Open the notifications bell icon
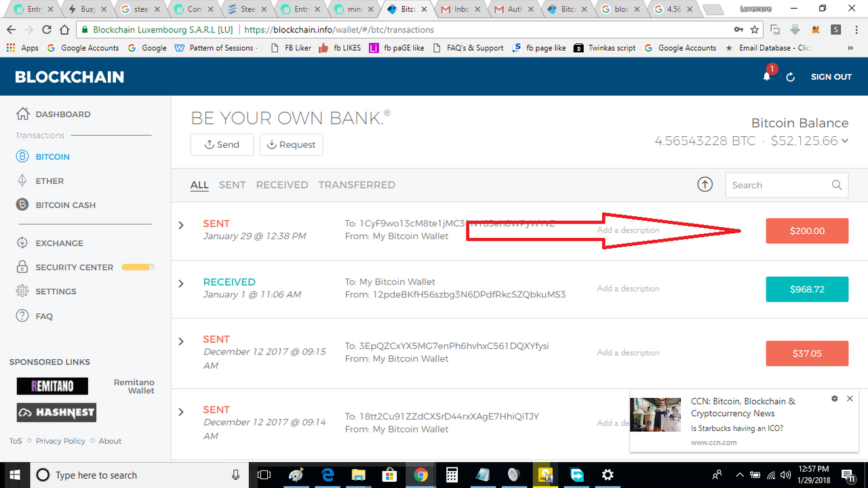Viewport: 868px width, 488px height. coord(767,77)
